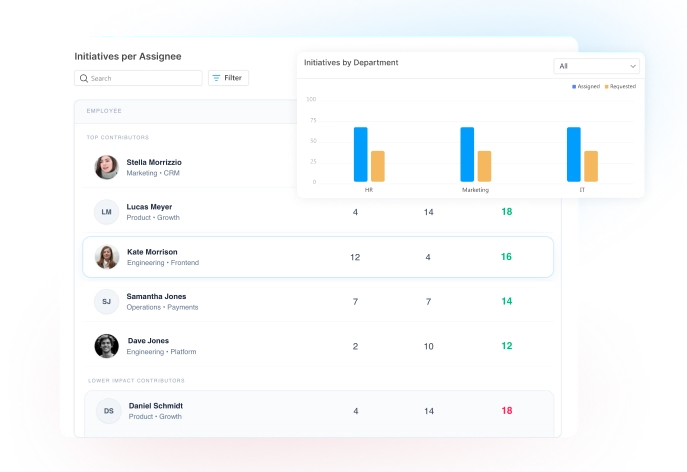Click the Filter funnel icon
Viewport: 687px width, 472px height.
click(x=216, y=78)
